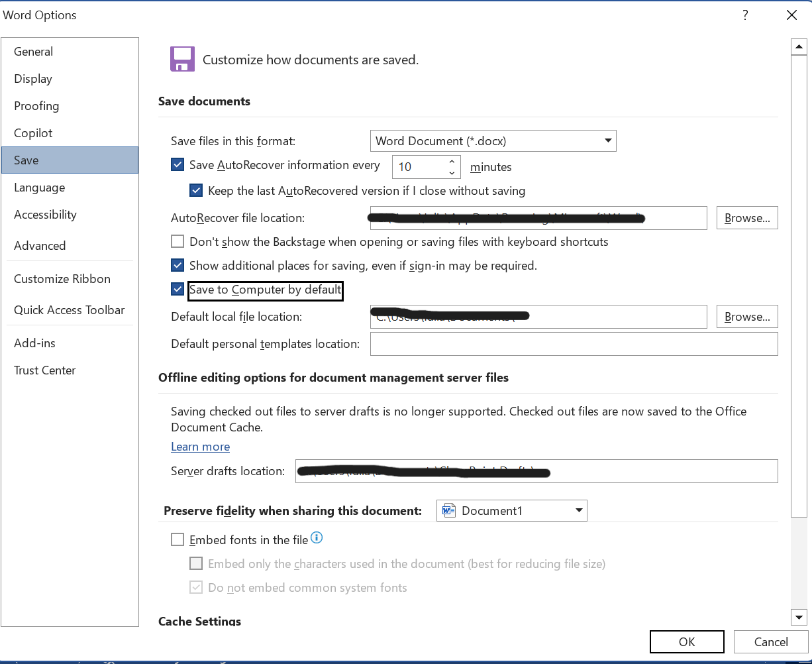Click the info icon beside Embed fonts
The width and height of the screenshot is (812, 664).
click(x=317, y=538)
